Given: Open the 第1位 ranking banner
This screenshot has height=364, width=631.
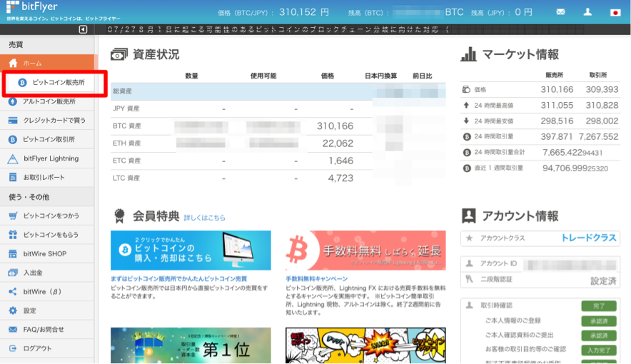Looking at the screenshot, I should [x=191, y=345].
